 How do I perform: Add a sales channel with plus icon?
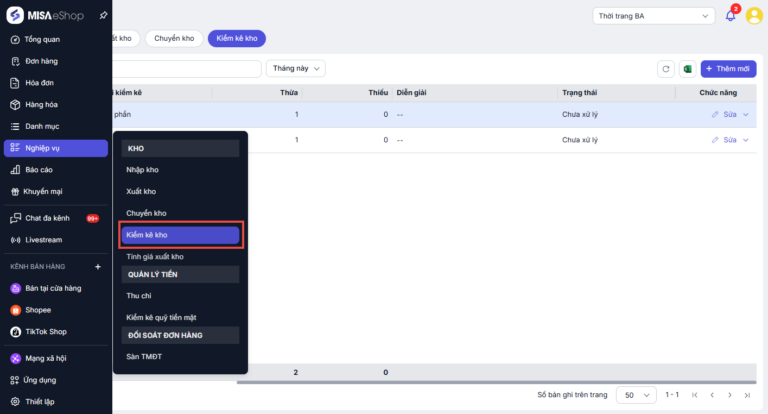[x=98, y=267]
